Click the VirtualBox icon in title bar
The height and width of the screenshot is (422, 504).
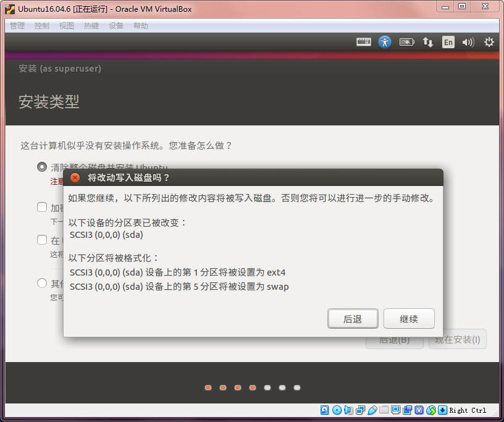[x=10, y=9]
